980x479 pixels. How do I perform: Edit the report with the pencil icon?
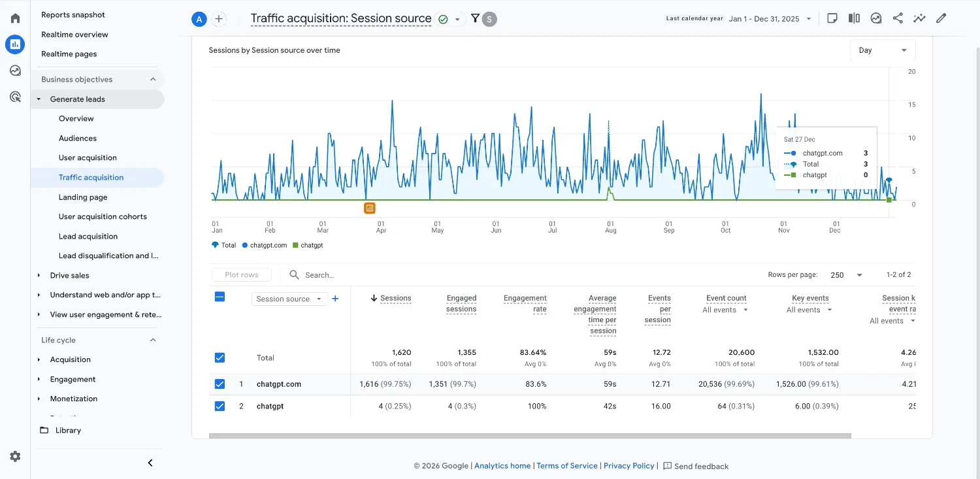941,18
